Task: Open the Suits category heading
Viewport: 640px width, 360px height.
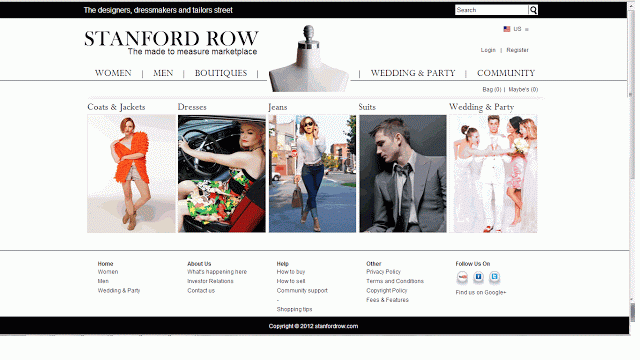Action: [x=367, y=107]
